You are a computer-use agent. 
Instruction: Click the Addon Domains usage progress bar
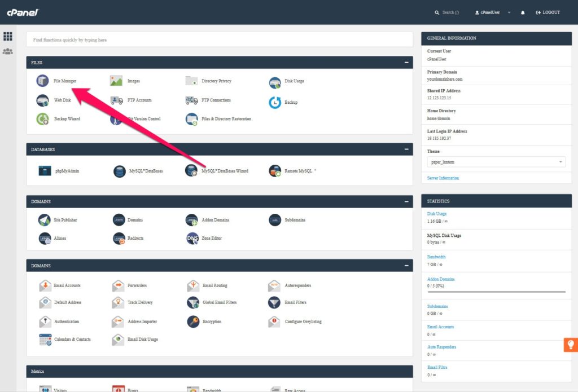coord(496,292)
